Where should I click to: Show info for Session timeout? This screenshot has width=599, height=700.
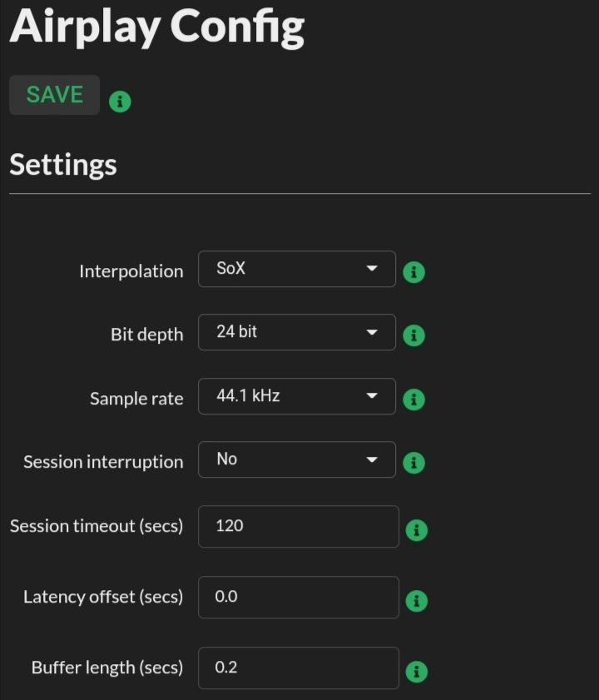pos(417,530)
